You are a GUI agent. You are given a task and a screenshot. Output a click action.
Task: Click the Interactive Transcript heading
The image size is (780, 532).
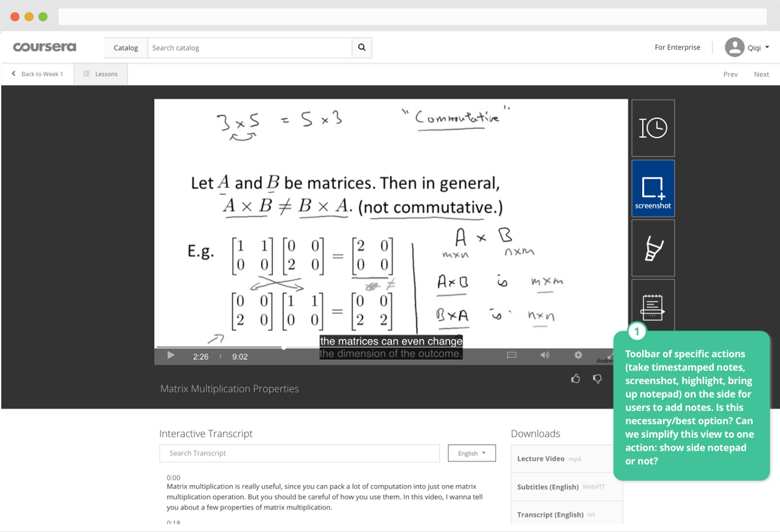point(206,434)
